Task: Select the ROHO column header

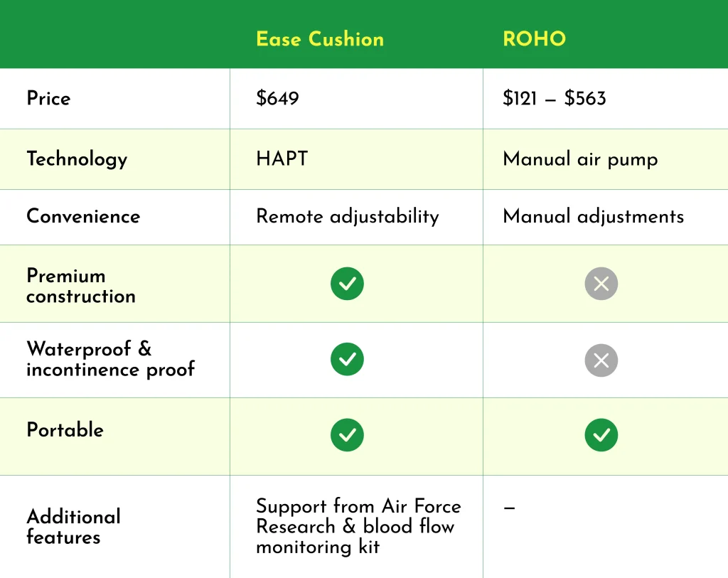Action: tap(534, 39)
